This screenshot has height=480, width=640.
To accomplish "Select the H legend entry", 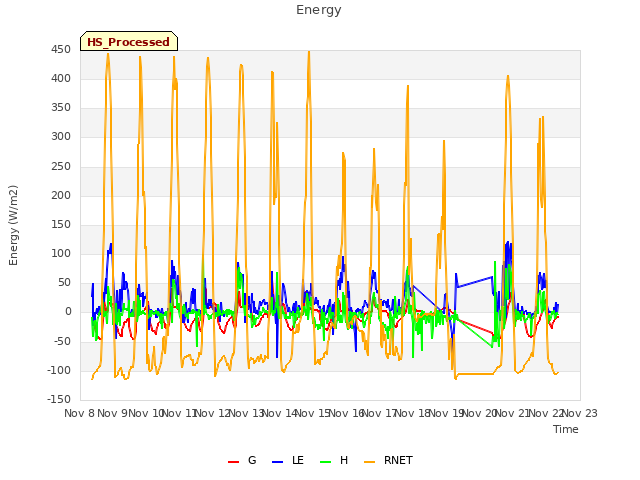I will (x=334, y=460).
